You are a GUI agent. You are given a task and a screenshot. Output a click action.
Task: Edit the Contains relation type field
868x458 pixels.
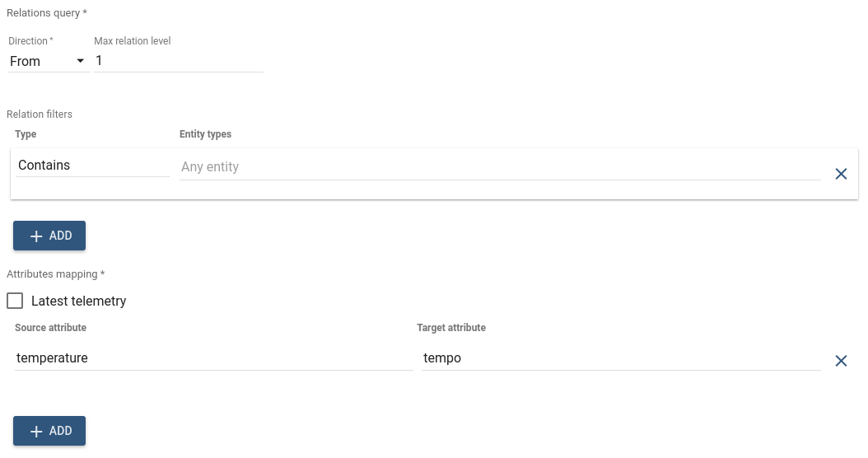click(93, 165)
